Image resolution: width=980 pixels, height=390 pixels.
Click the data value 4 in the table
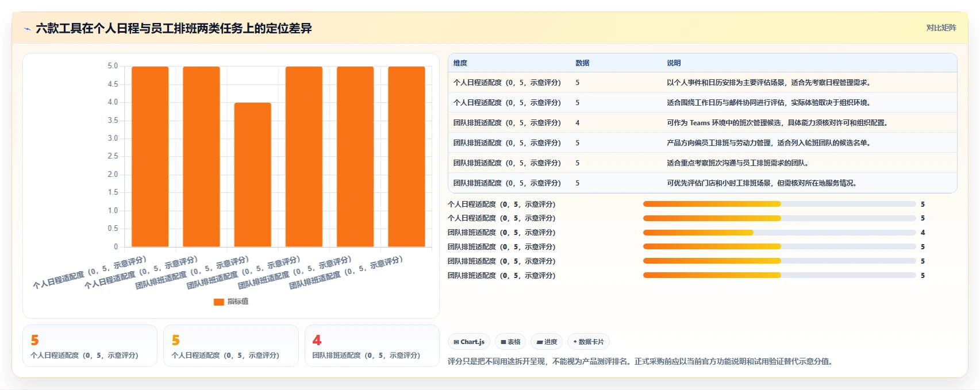pyautogui.click(x=578, y=123)
